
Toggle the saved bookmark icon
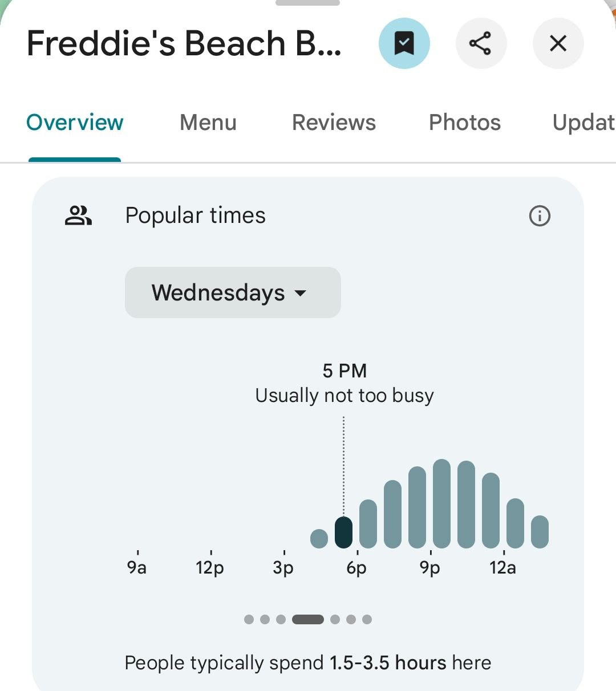point(404,43)
